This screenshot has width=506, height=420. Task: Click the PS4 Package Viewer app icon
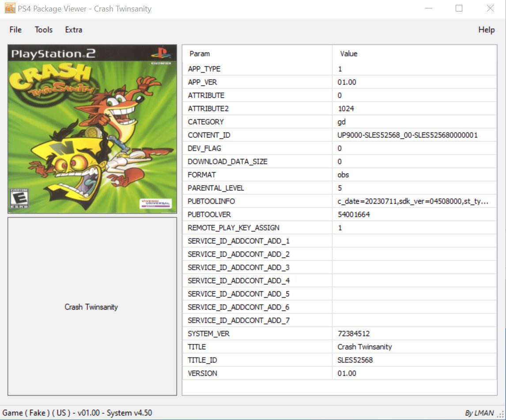tap(10, 8)
